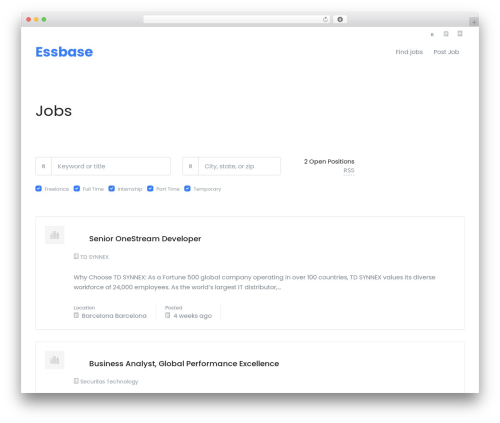500x423 pixels.
Task: Click the browser reload icon
Action: tap(325, 19)
